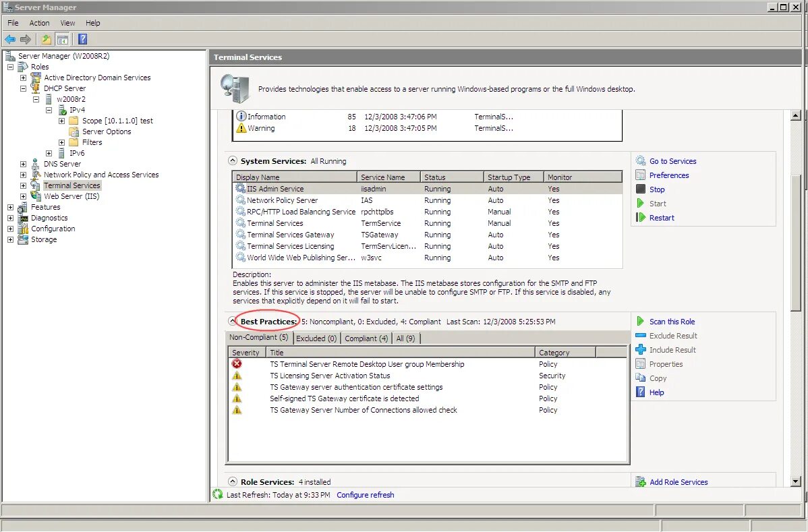Click the Storage node icon
808x532 pixels.
pyautogui.click(x=23, y=239)
